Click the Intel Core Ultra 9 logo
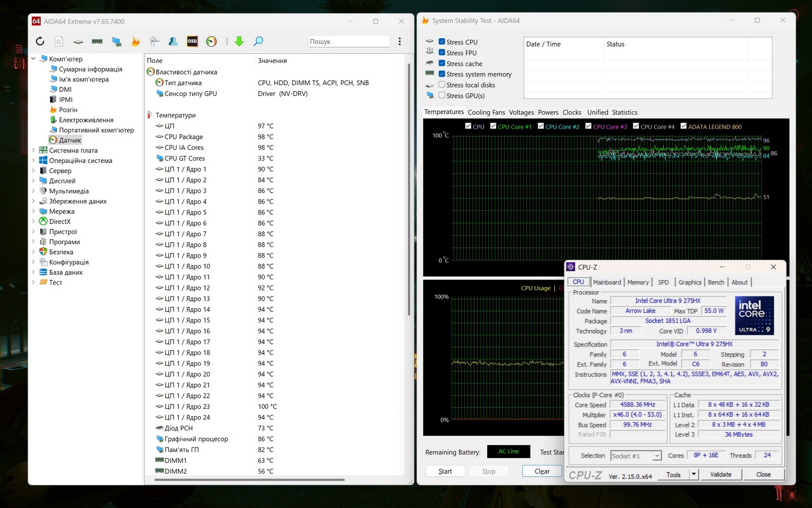 tap(754, 315)
